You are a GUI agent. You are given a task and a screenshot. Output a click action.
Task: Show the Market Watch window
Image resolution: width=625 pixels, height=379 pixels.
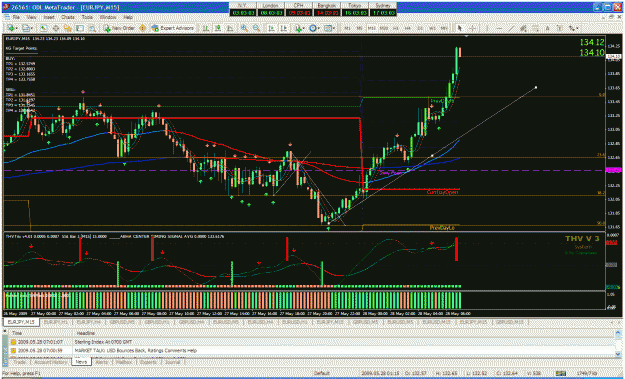(43, 28)
